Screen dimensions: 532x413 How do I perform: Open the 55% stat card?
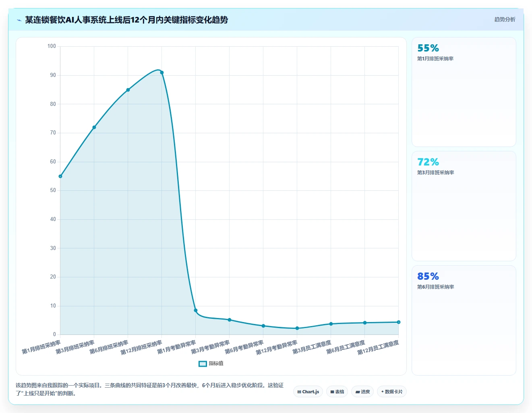pyautogui.click(x=464, y=92)
